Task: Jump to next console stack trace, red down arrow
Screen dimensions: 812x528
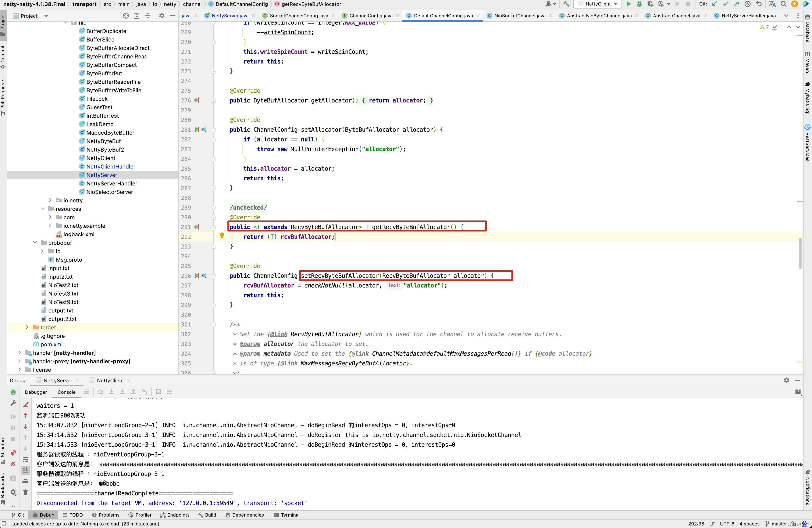Action: pos(25,426)
